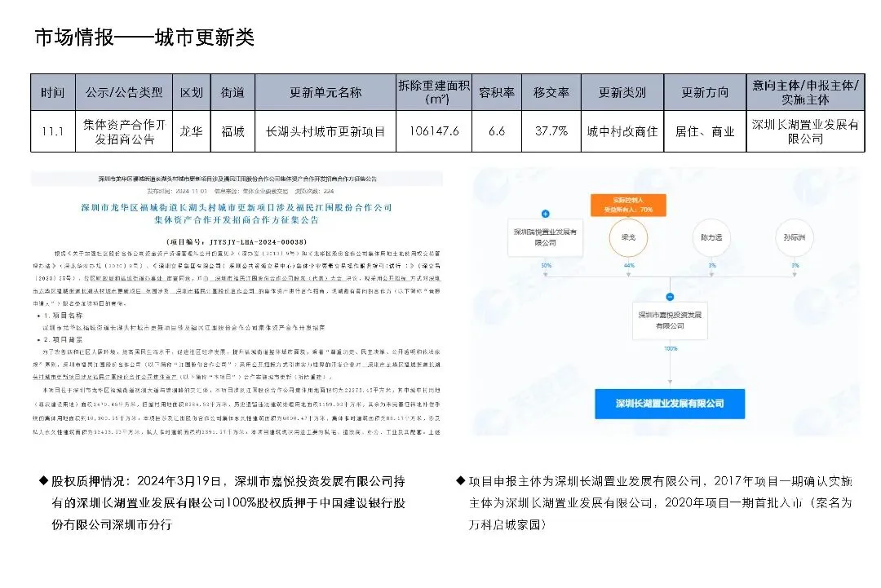
Task: Click the 37.7% transfer rate cell
Action: [551, 131]
